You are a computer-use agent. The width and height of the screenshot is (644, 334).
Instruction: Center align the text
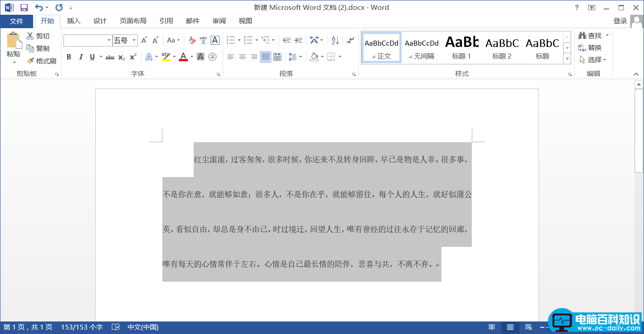[x=242, y=57]
